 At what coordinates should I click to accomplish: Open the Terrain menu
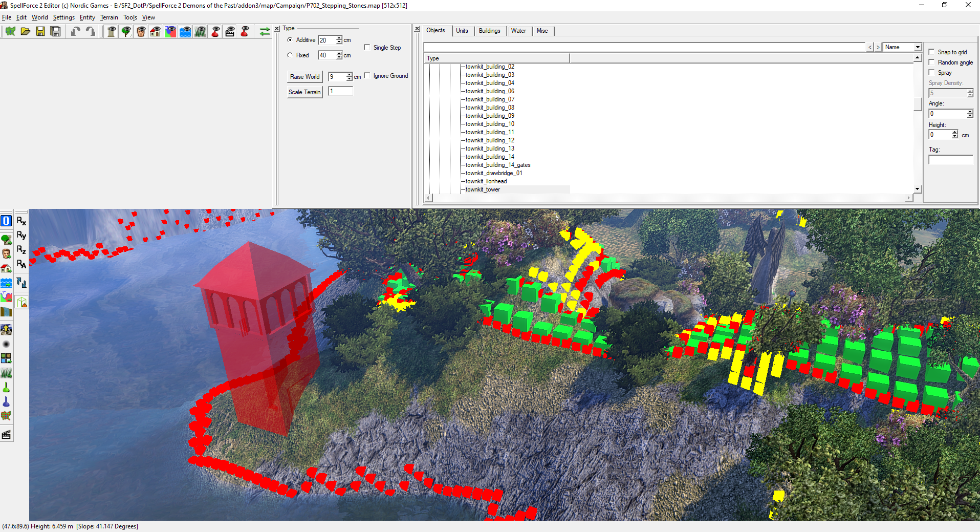109,17
